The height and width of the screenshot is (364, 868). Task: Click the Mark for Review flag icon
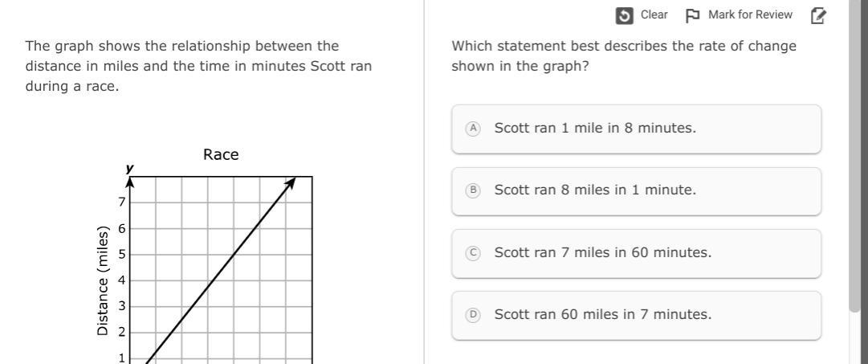coord(692,15)
